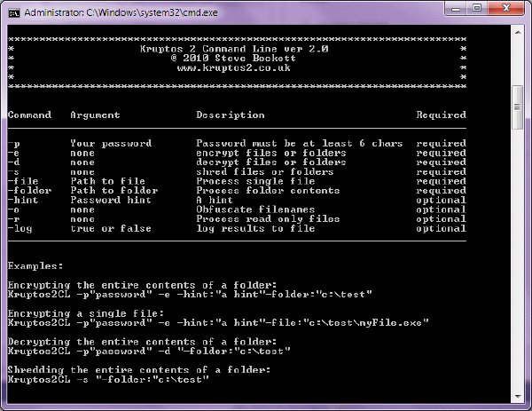Screen dimensions: 532x411
Task: Click the title text 'Administrator: C:\Windows\system32\cmd.exe'
Action: click(121, 13)
